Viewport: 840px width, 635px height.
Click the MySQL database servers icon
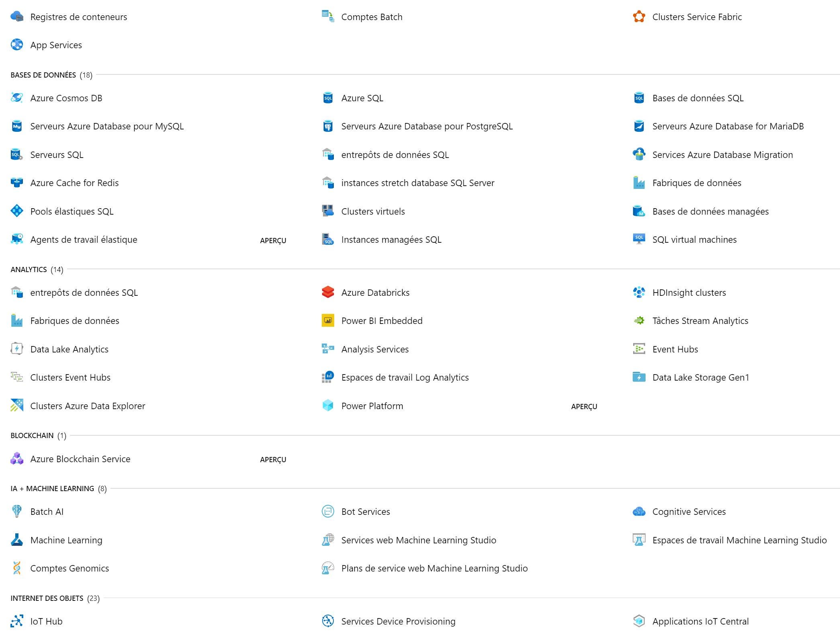tap(17, 126)
